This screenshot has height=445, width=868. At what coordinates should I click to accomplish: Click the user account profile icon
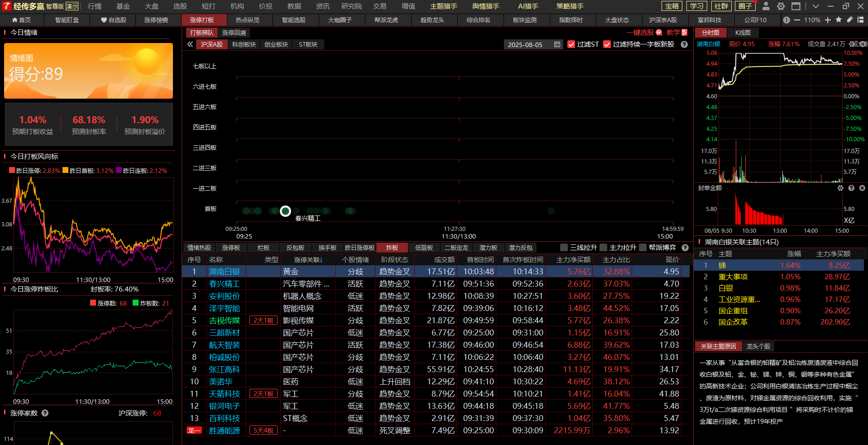pyautogui.click(x=766, y=6)
